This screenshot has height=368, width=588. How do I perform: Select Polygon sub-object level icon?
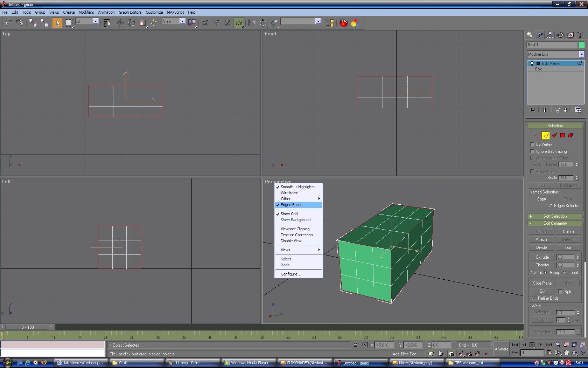[x=562, y=135]
